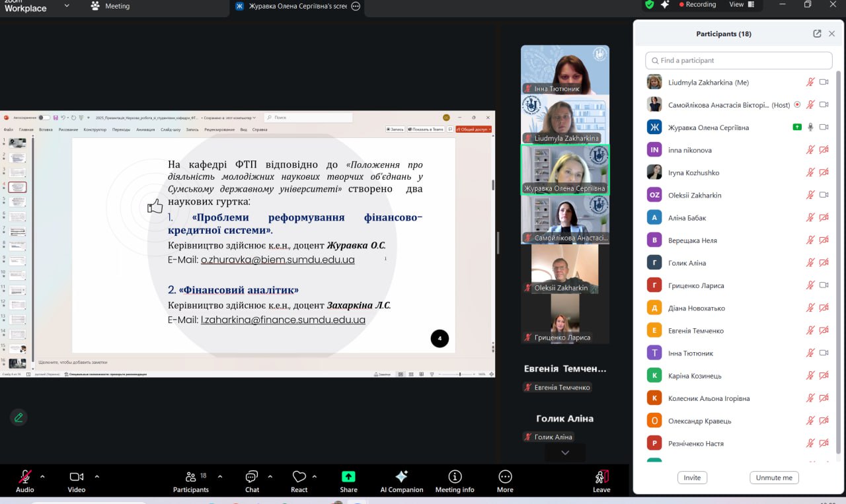Click the Unmute me button
Viewport: 846px width, 504px height.
coord(774,478)
